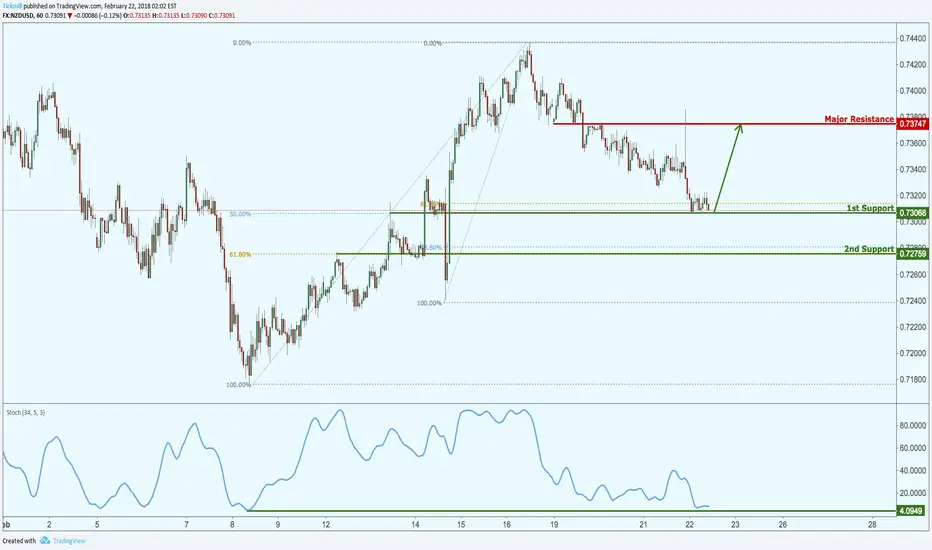The image size is (932, 550).
Task: Click date 19 on the time axis
Action: [554, 525]
